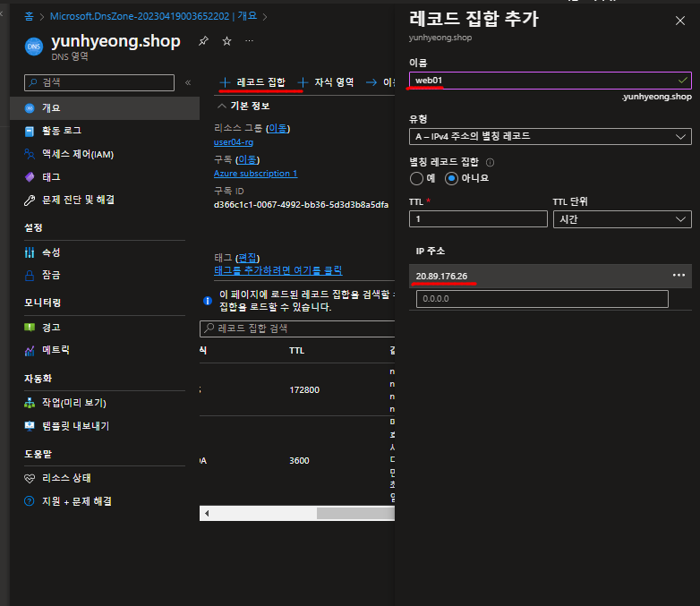Click TTL value 172800 cell
Viewport: 700px width, 606px height.
[x=304, y=390]
